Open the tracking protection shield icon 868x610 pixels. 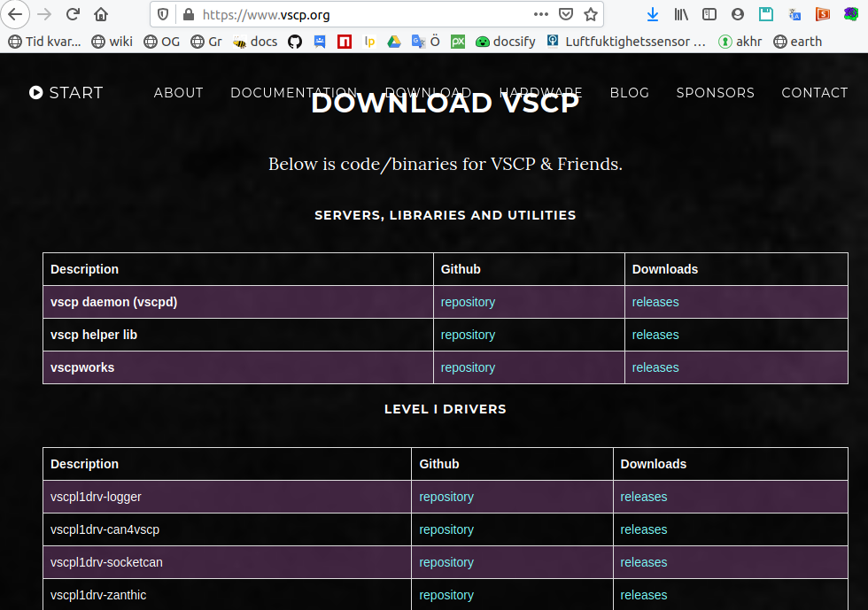pyautogui.click(x=163, y=14)
